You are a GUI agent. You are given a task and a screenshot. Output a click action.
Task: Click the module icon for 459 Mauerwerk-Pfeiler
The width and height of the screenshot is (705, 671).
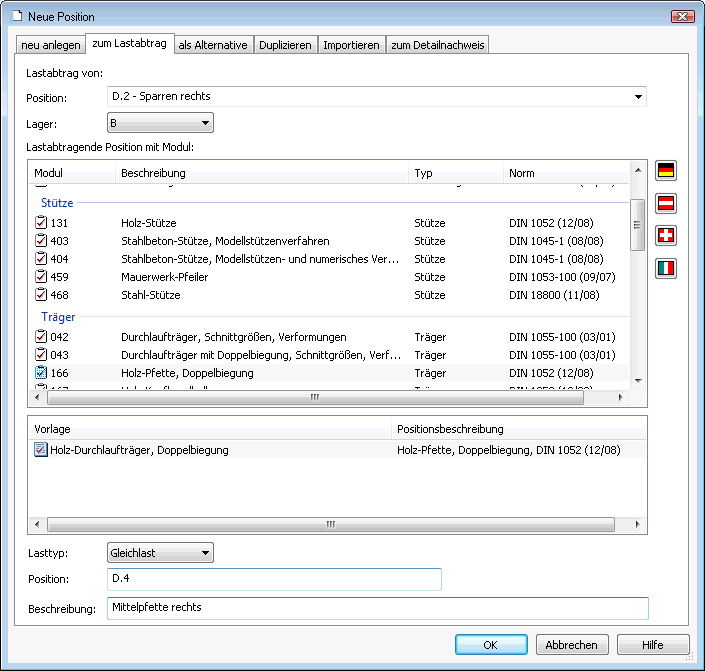coord(41,277)
